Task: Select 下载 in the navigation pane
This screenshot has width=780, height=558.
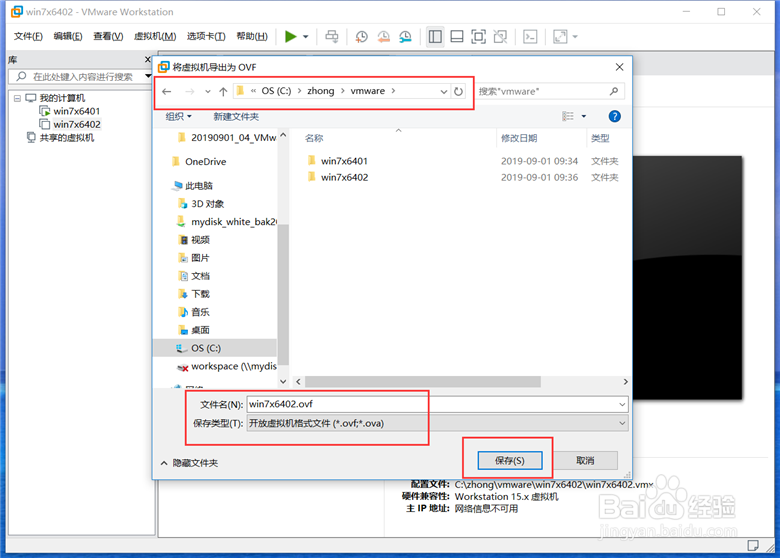Action: [x=200, y=294]
